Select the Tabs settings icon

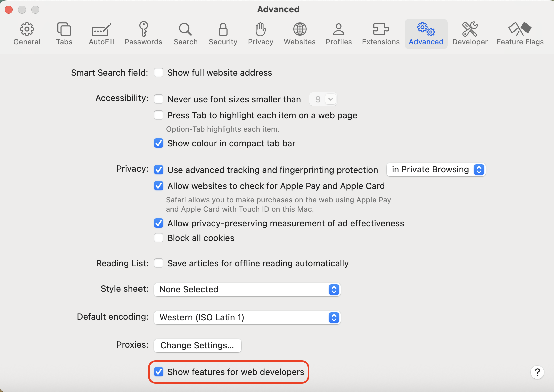[64, 33]
